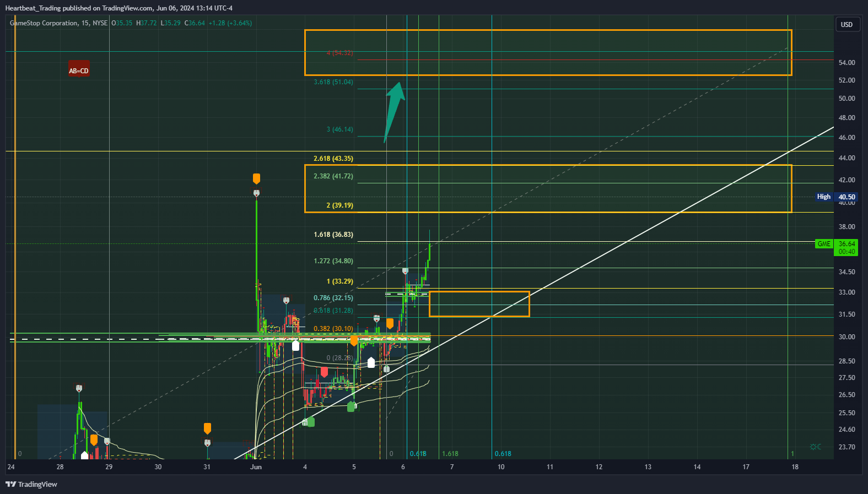Click the high value H37.72

[x=147, y=23]
